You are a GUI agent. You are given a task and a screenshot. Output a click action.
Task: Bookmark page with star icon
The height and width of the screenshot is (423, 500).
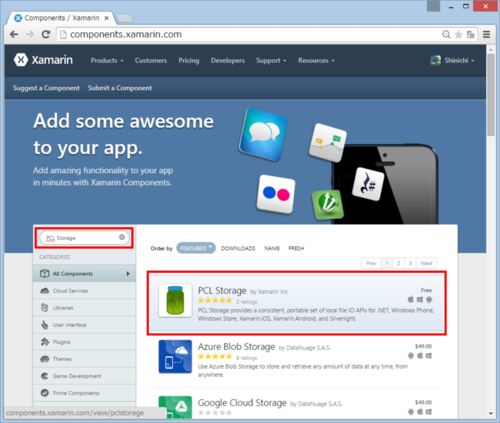pyautogui.click(x=458, y=34)
